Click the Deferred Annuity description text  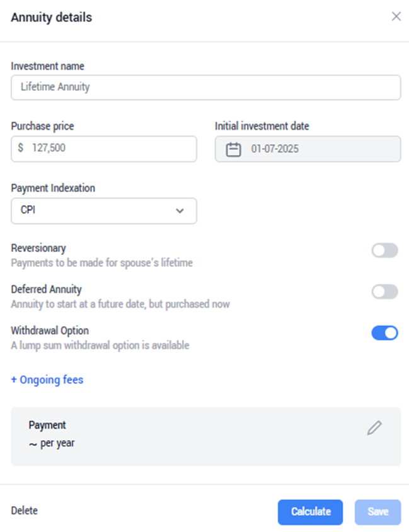[120, 304]
